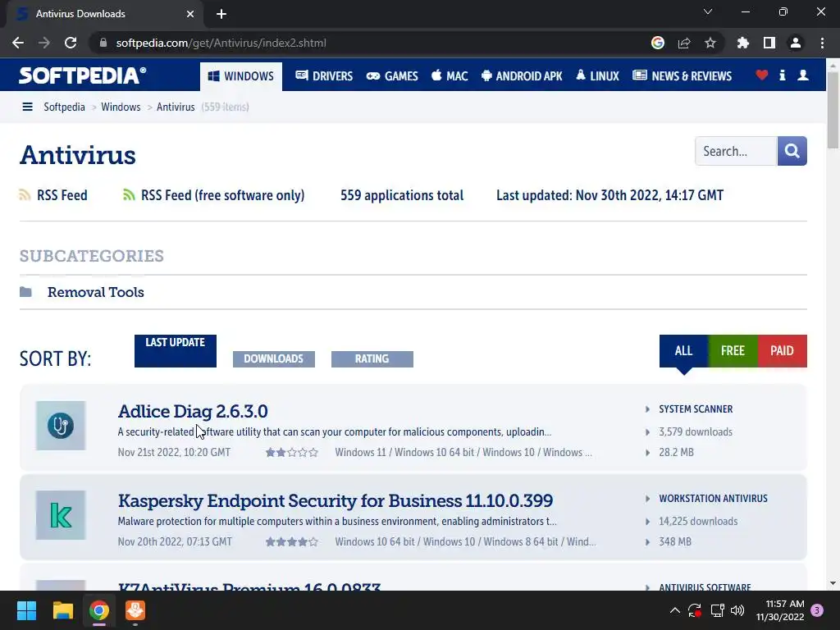Open the Windows Start menu
Image resolution: width=840 pixels, height=630 pixels.
point(26,610)
